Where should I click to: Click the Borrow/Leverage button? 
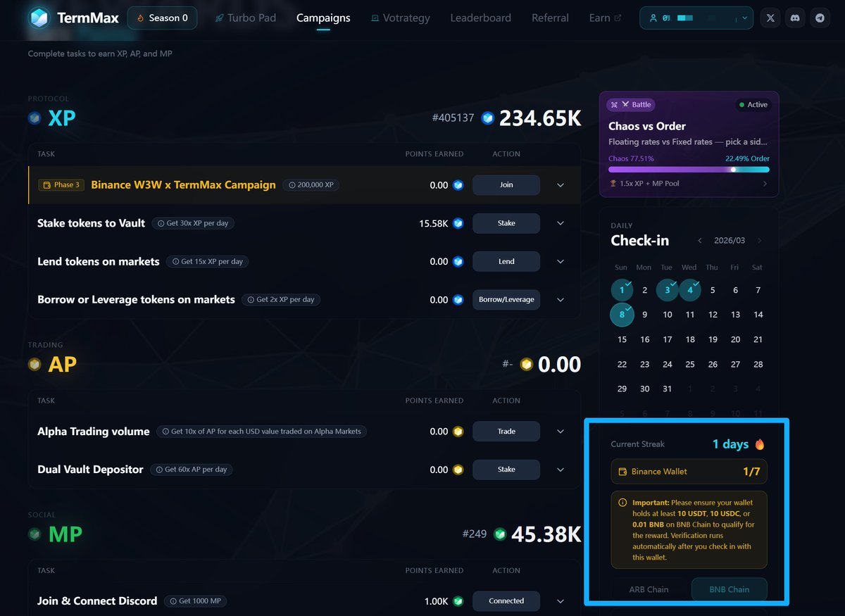506,300
